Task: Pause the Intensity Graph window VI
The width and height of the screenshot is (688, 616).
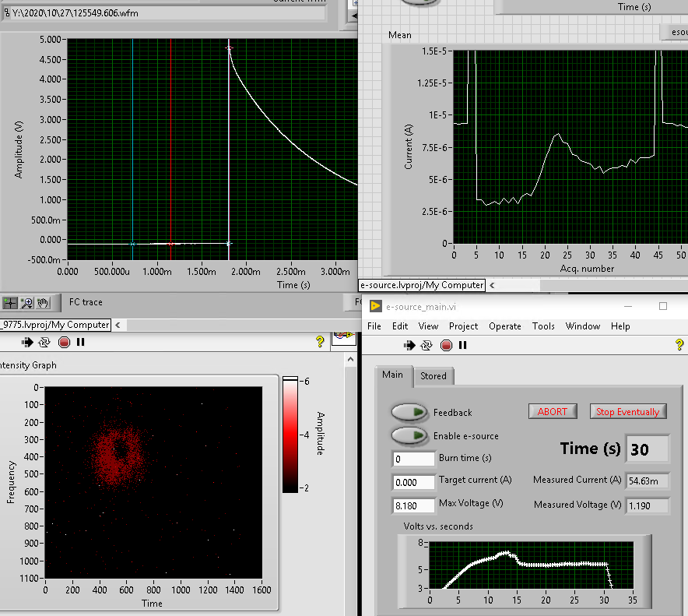Action: (80, 341)
